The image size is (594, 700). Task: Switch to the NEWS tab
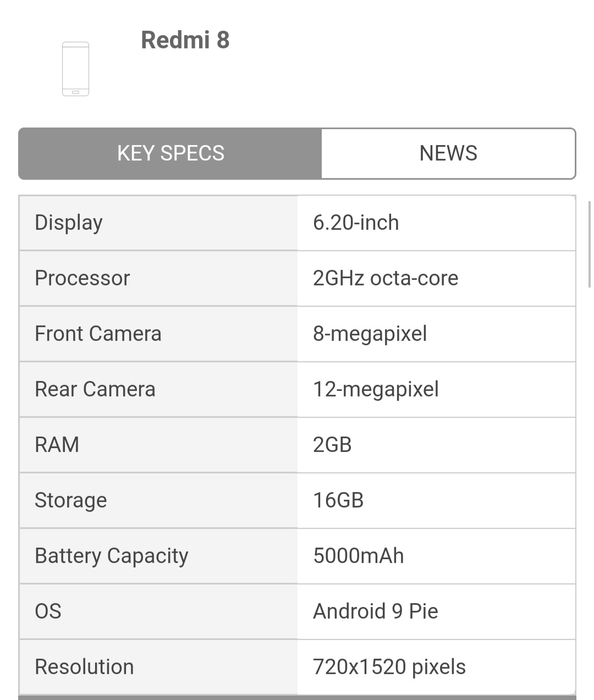448,153
